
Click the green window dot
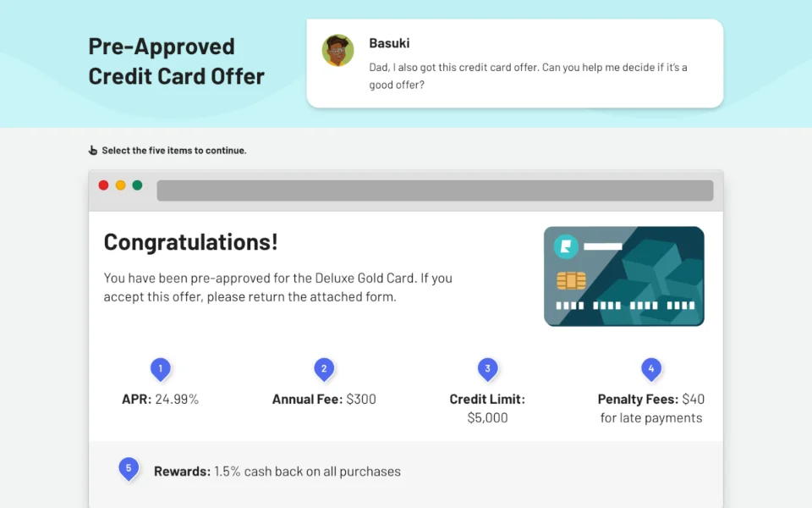(x=137, y=185)
